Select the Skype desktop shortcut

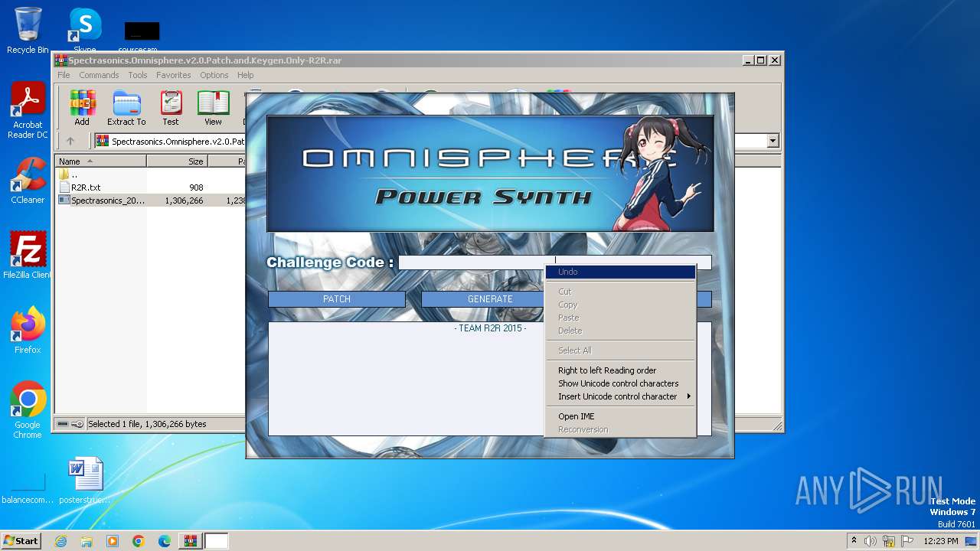click(x=84, y=29)
